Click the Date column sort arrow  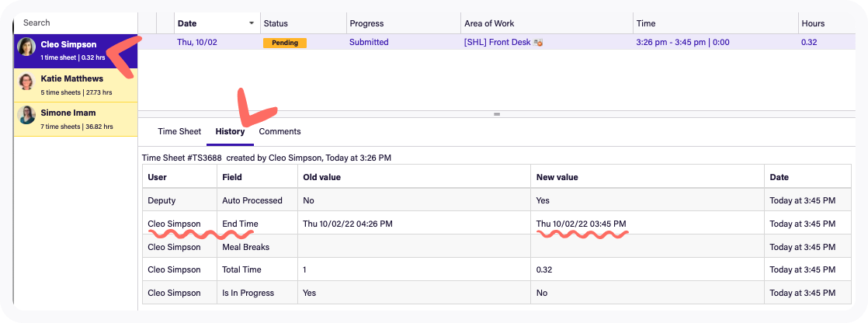(252, 23)
